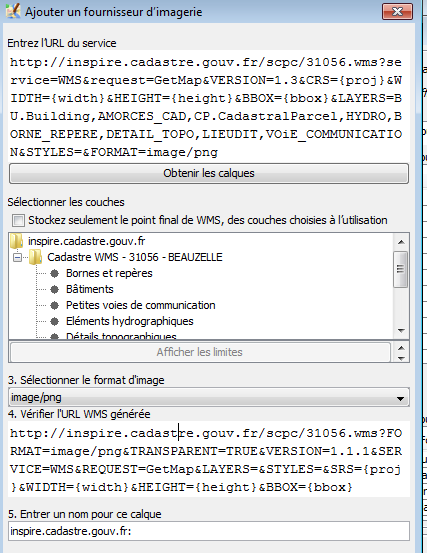The image size is (427, 553).
Task: Click the Cadastre WMS BEAUZELLE folder icon
Action: (x=35, y=257)
